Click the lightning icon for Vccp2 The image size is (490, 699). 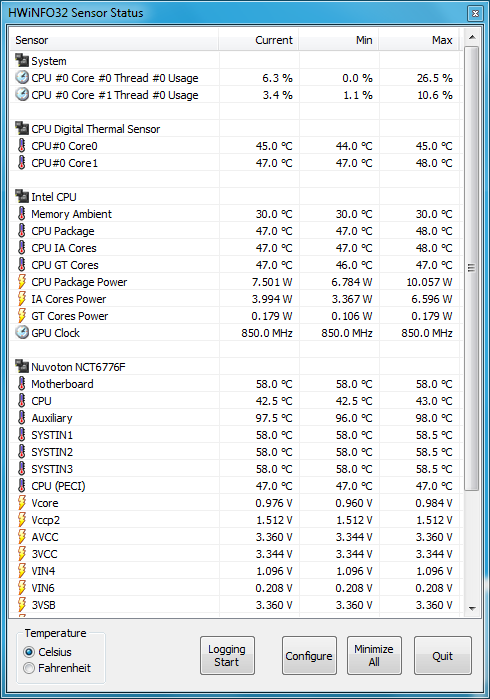(21, 520)
